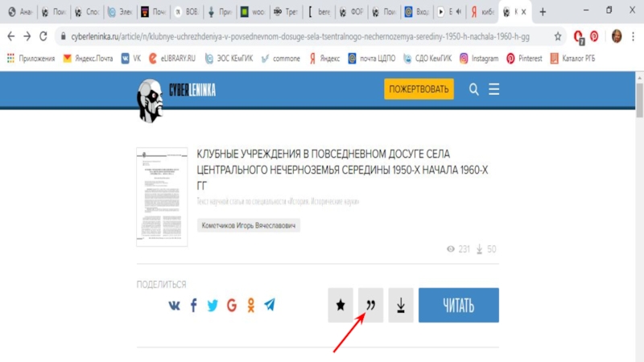Add article to favorites with star icon
Viewport: 644px width, 362px height.
pyautogui.click(x=341, y=306)
